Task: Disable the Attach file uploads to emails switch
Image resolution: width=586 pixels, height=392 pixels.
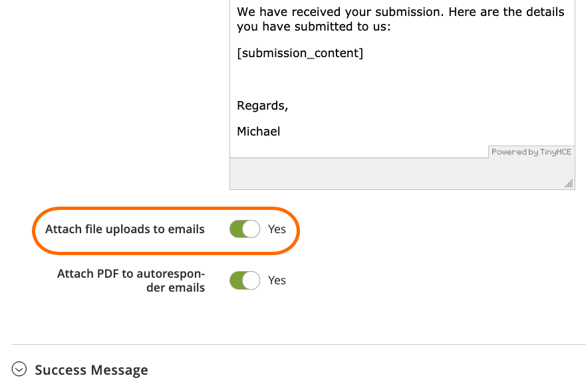Action: click(245, 229)
